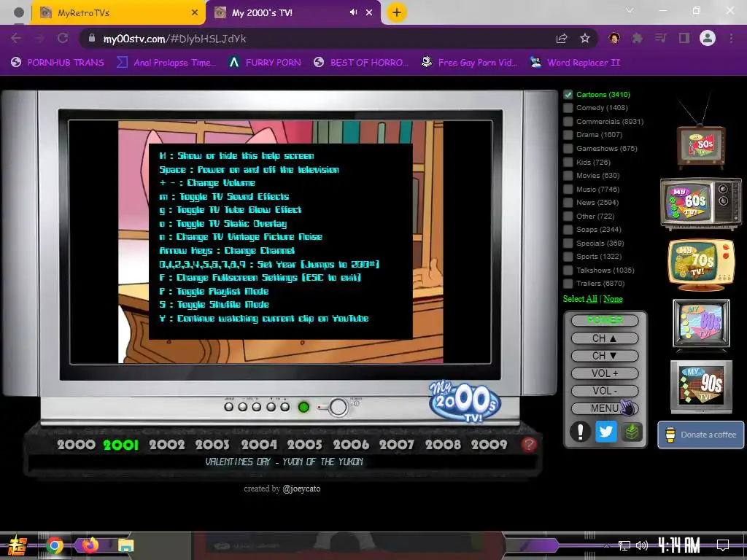Click the VOL - button

coord(605,392)
